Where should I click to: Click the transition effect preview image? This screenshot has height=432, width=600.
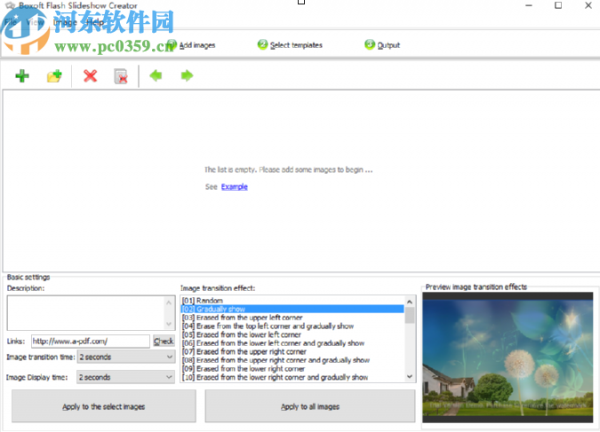pos(507,357)
